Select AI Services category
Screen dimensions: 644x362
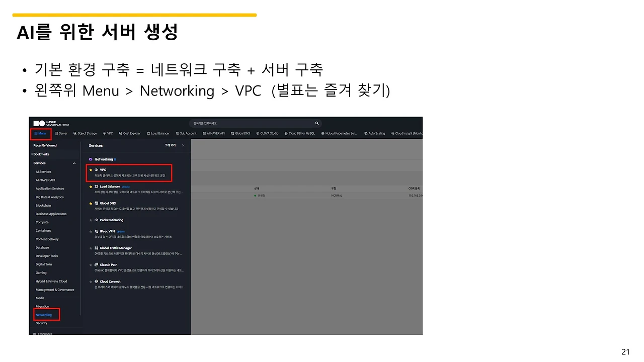[x=43, y=171]
